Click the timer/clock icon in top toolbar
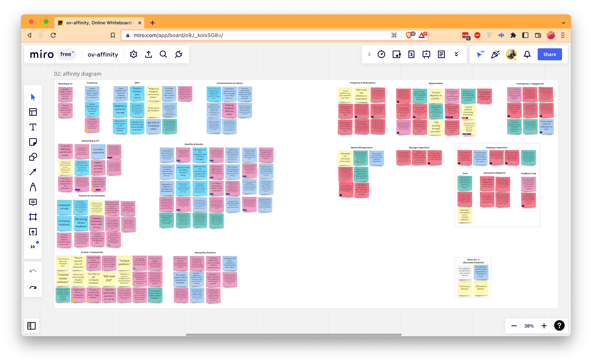Screen dimensions: 592x364 pyautogui.click(x=381, y=54)
